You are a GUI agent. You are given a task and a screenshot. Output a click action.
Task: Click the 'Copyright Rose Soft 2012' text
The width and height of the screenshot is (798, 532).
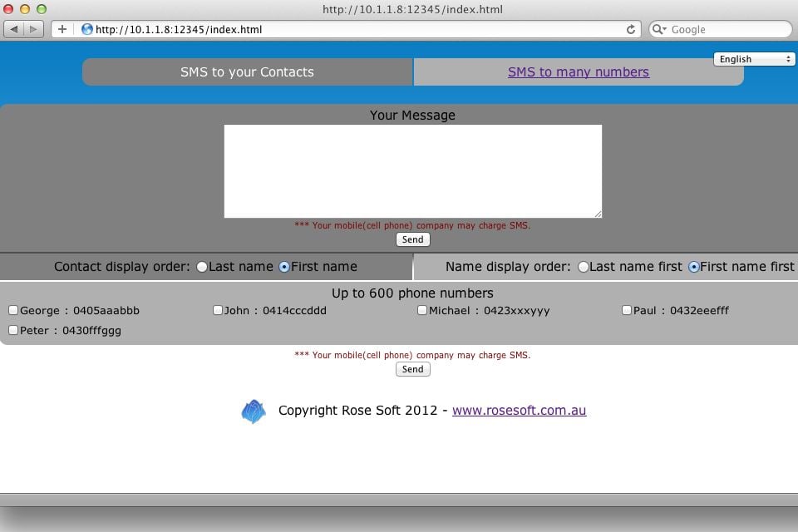[x=357, y=411]
